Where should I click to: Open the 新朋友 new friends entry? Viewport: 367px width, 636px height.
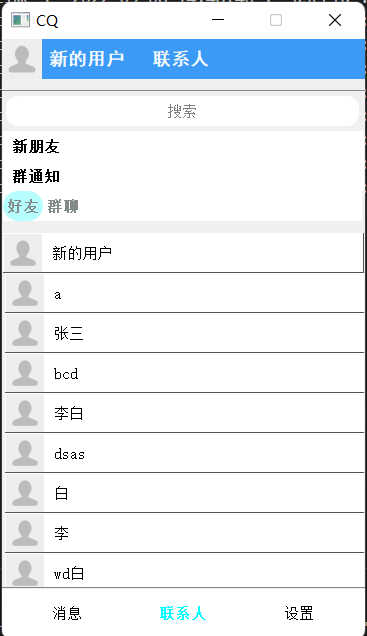point(36,146)
